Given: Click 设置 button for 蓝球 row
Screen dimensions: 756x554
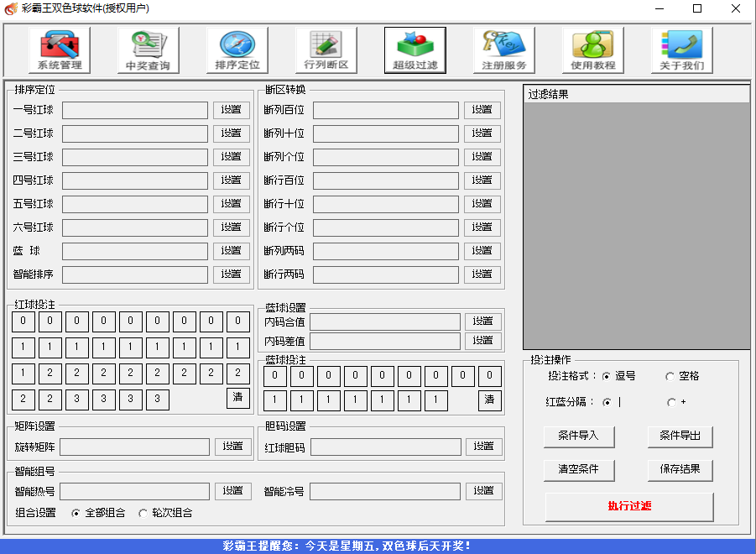Looking at the screenshot, I should 232,251.
